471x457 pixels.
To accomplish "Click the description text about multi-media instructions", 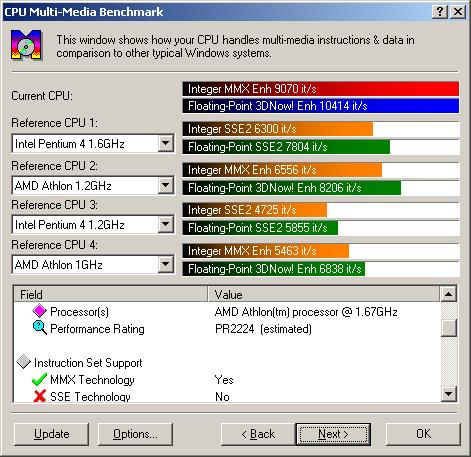I will (235, 46).
